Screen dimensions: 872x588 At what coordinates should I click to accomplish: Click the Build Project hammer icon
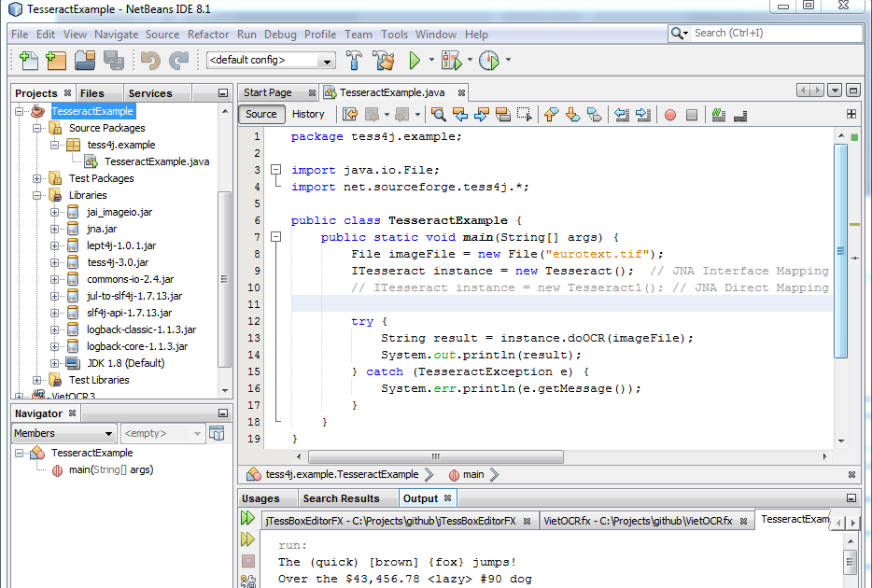click(354, 60)
